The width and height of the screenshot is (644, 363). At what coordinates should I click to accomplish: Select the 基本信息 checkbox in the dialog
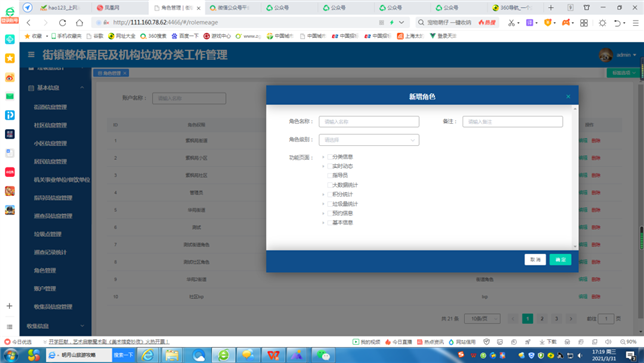point(329,223)
